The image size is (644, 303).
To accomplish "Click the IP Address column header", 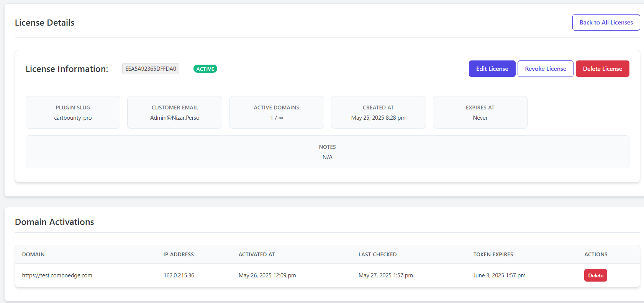I will [179, 254].
